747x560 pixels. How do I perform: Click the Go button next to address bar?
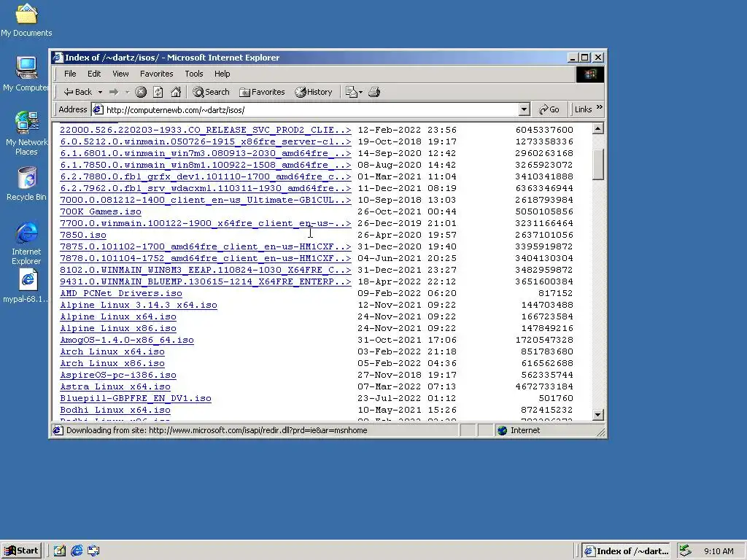[x=549, y=109]
